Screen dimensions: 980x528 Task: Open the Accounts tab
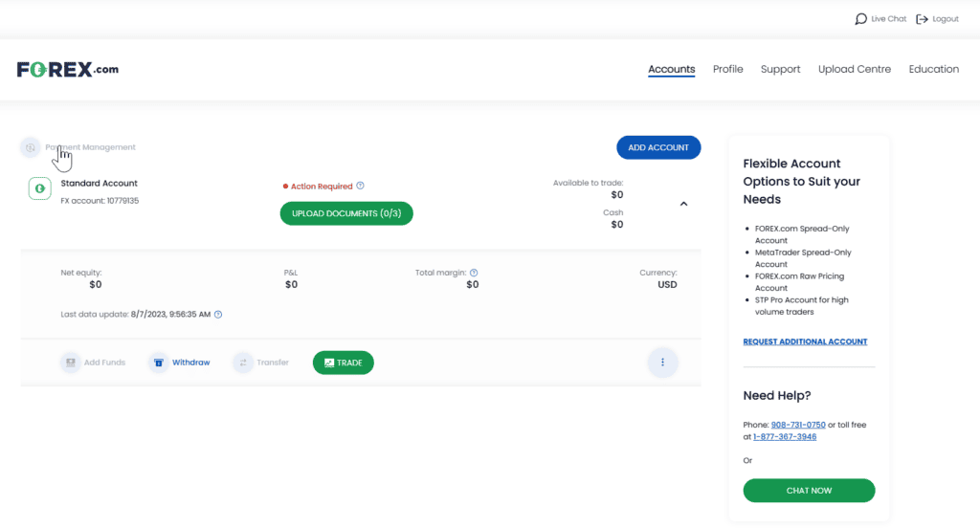coord(671,70)
